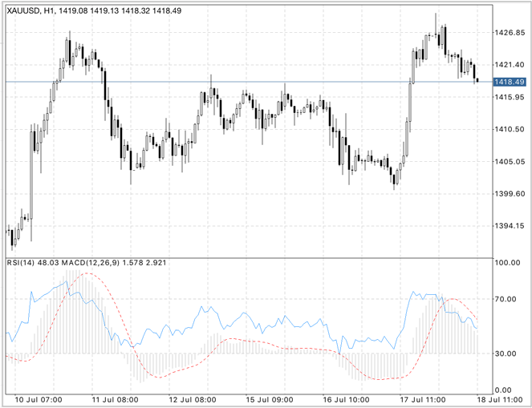This screenshot has height=408, width=532.
Task: Click the 17 Jul 11:00 time label
Action: (424, 400)
